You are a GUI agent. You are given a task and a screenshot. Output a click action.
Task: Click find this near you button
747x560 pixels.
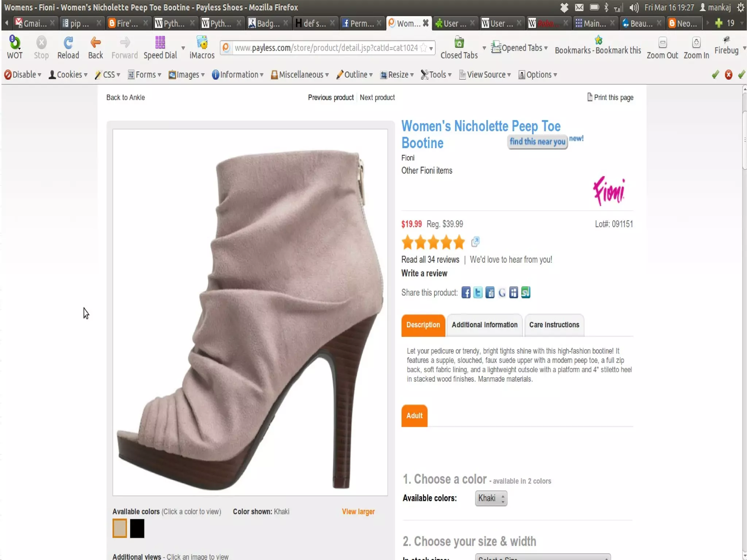click(537, 142)
